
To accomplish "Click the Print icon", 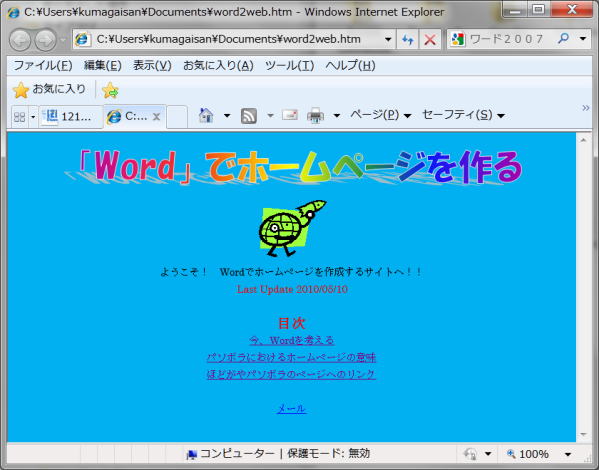I will (316, 115).
